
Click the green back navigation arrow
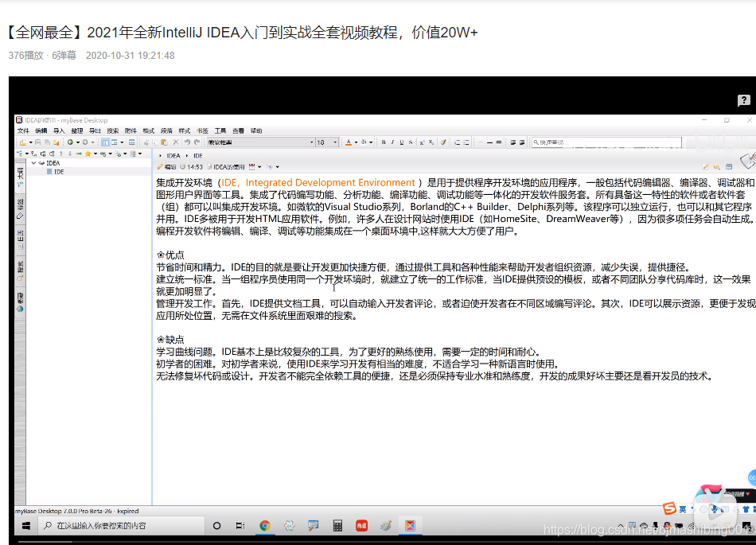tap(70, 142)
